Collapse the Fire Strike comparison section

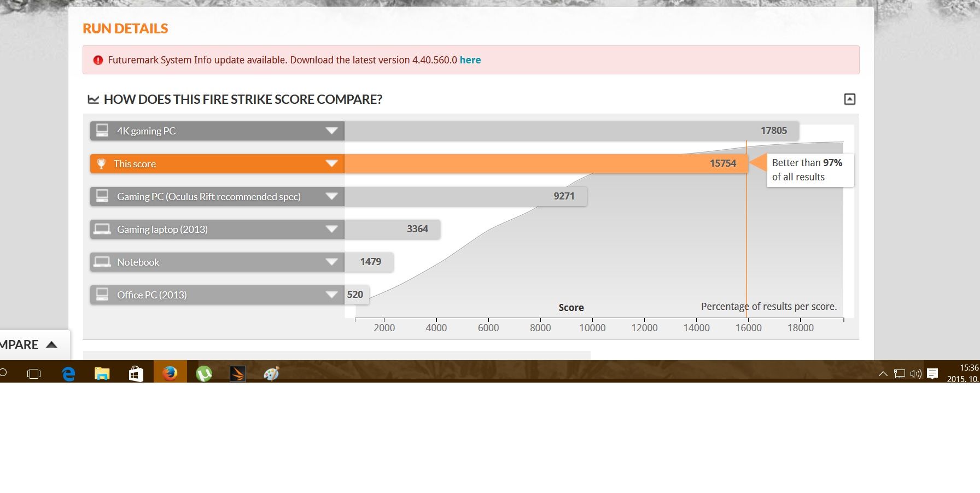849,99
